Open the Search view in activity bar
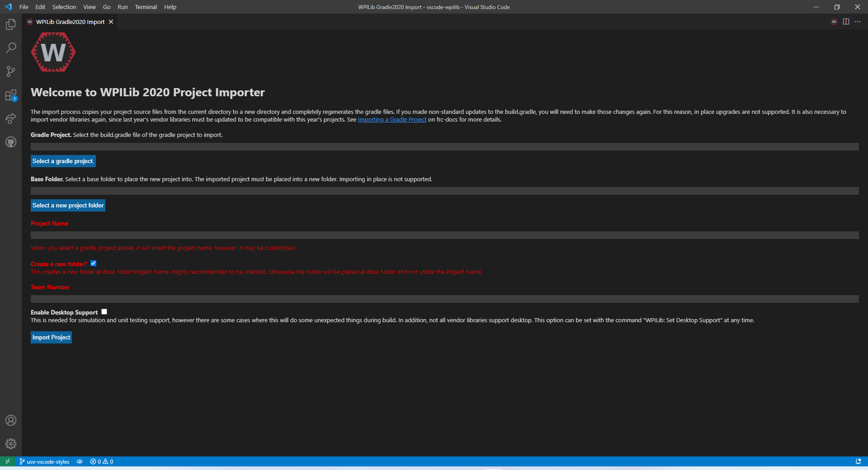Screen dimensions: 868x470 coord(11,48)
